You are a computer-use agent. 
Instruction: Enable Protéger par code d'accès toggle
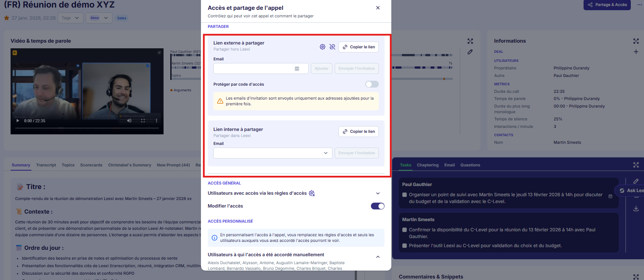(x=372, y=84)
